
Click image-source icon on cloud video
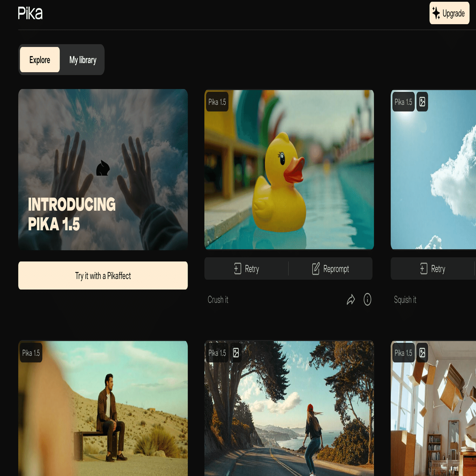coord(422,102)
